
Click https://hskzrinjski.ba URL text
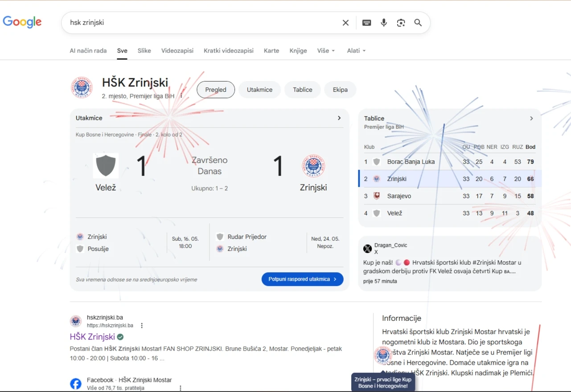tap(110, 326)
